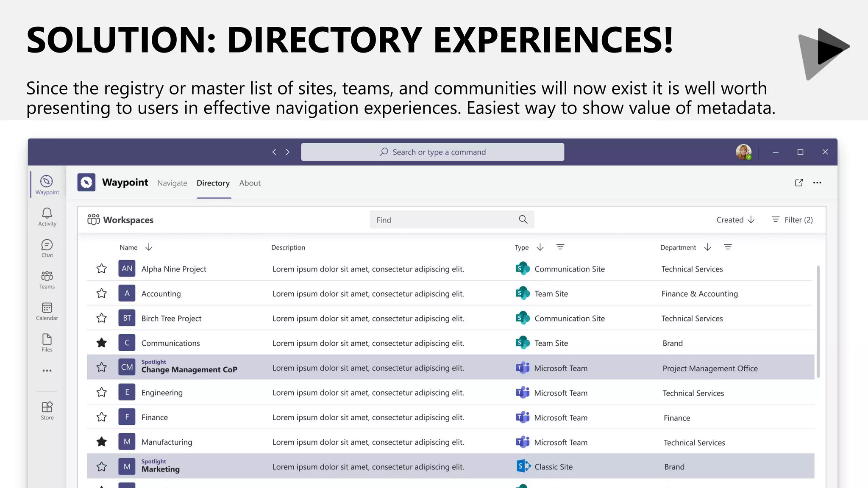The height and width of the screenshot is (488, 868).
Task: Open the About tab
Action: (x=250, y=183)
